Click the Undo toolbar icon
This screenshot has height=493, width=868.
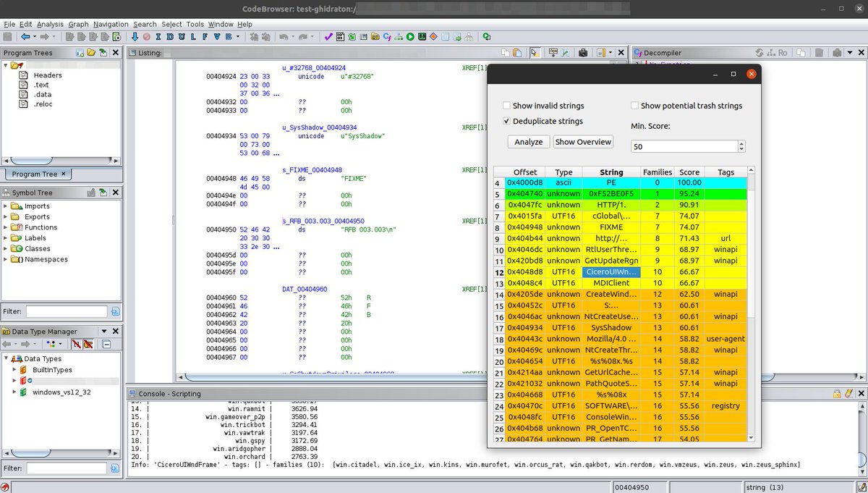point(284,36)
